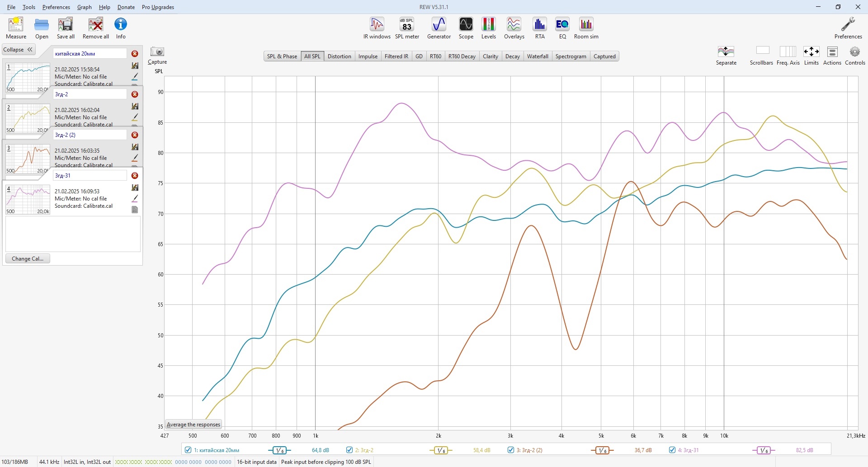Open the Pro Upgrades menu

pos(158,7)
